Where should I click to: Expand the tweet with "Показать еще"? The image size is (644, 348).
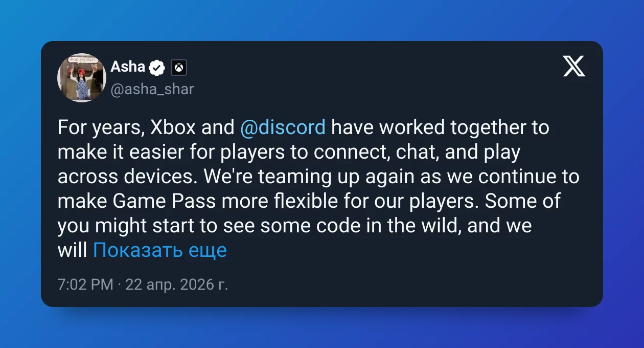tap(159, 250)
